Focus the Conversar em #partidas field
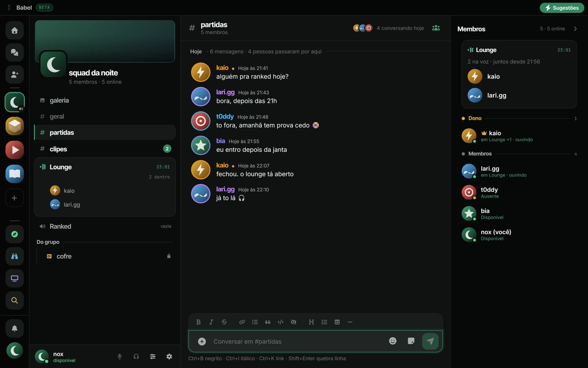This screenshot has width=588, height=368. coord(298,341)
